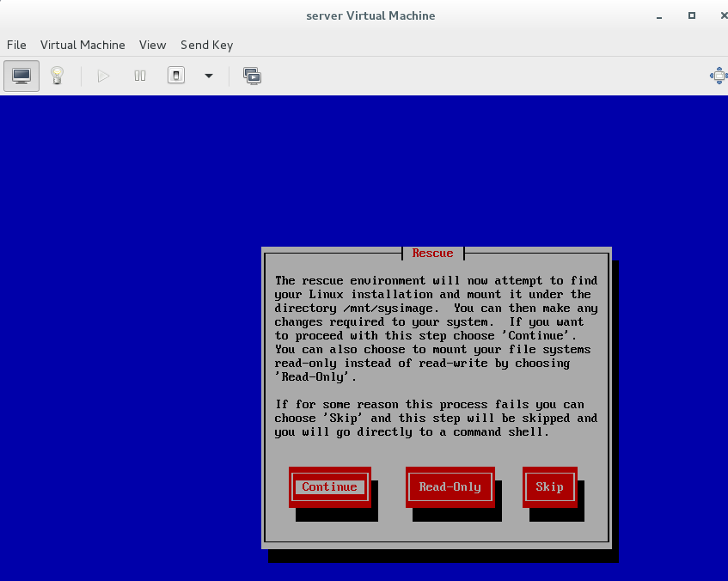Viewport: 728px width, 581px height.
Task: Choose Skip to go to shell
Action: (x=550, y=486)
